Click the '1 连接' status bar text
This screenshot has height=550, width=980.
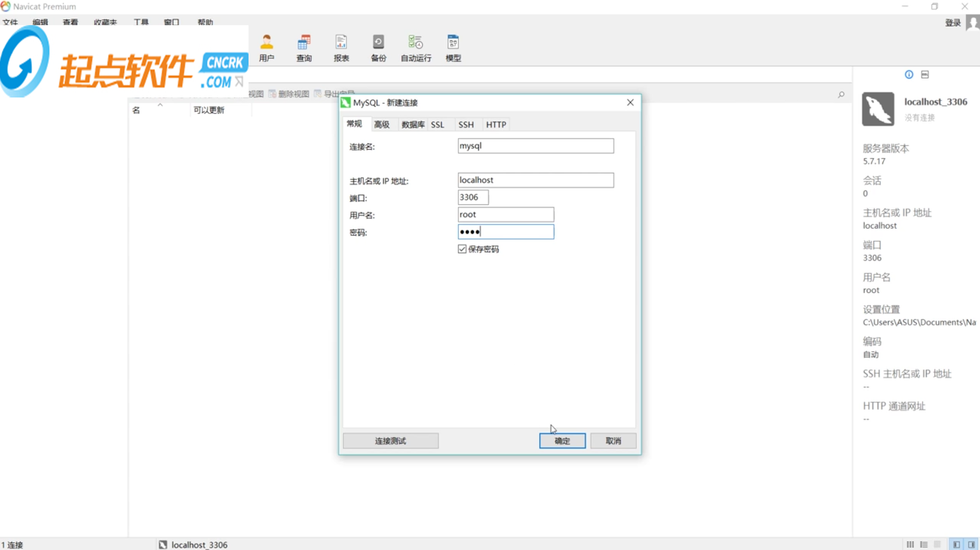[12, 544]
